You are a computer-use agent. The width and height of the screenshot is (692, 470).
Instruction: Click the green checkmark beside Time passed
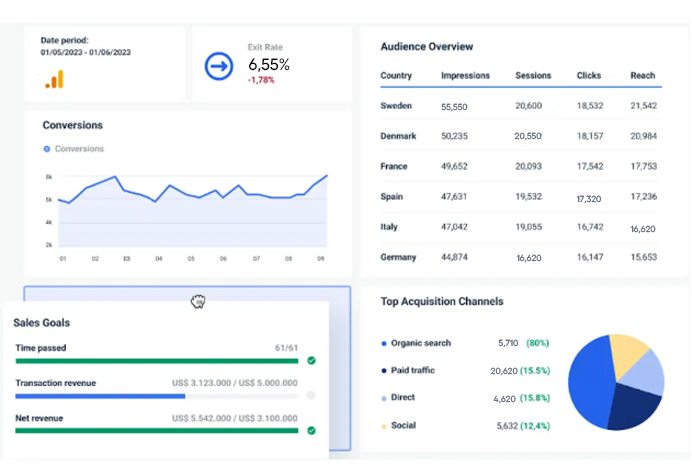[311, 360]
